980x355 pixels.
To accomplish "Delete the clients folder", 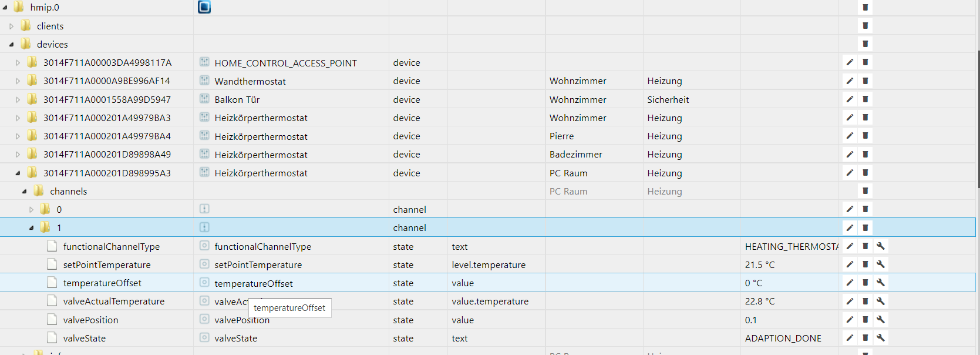I will (x=865, y=26).
